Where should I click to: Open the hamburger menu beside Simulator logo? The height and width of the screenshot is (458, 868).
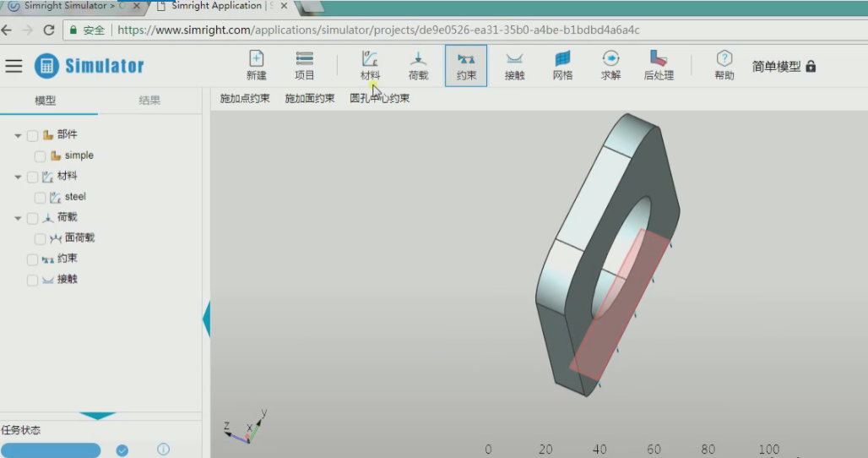[14, 66]
